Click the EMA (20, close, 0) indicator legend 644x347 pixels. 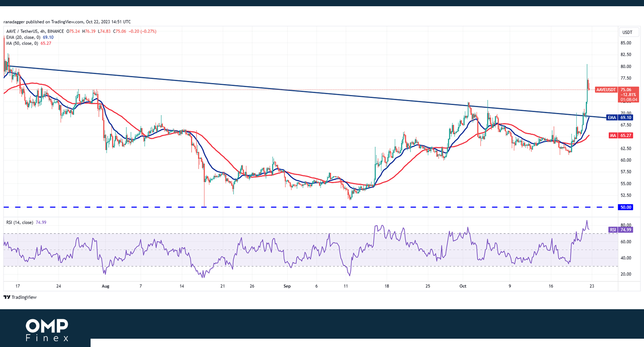coord(24,37)
